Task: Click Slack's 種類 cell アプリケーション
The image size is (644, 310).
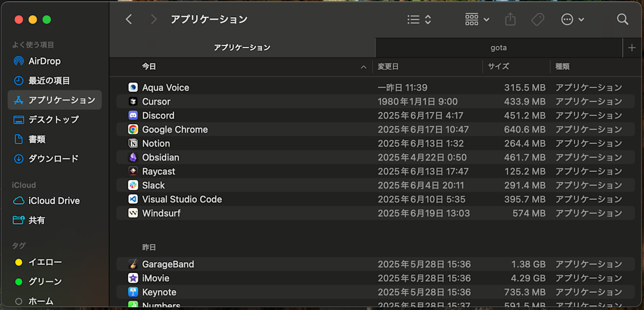Action: click(589, 185)
